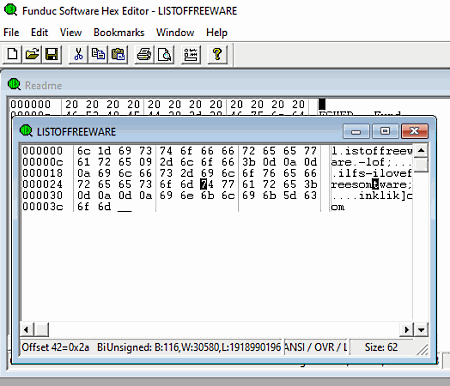
Task: Maximize the LISTOFFREEWARE child window
Action: point(385,131)
